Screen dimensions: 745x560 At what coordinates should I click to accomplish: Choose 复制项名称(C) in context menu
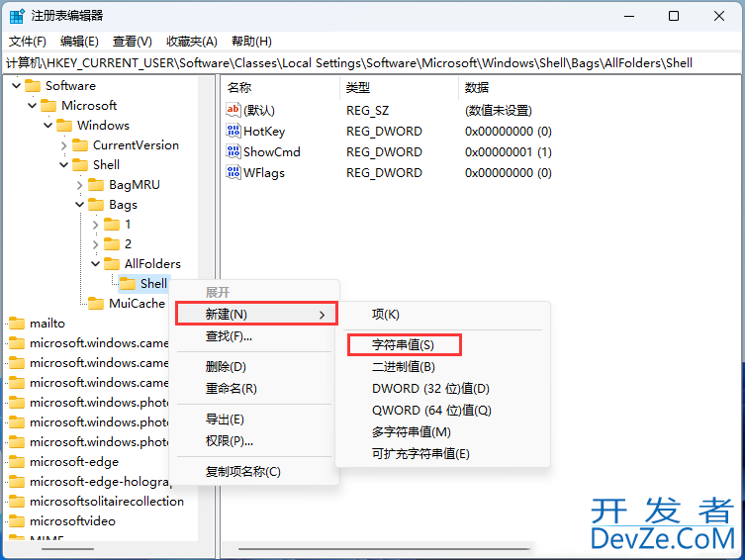pyautogui.click(x=254, y=472)
